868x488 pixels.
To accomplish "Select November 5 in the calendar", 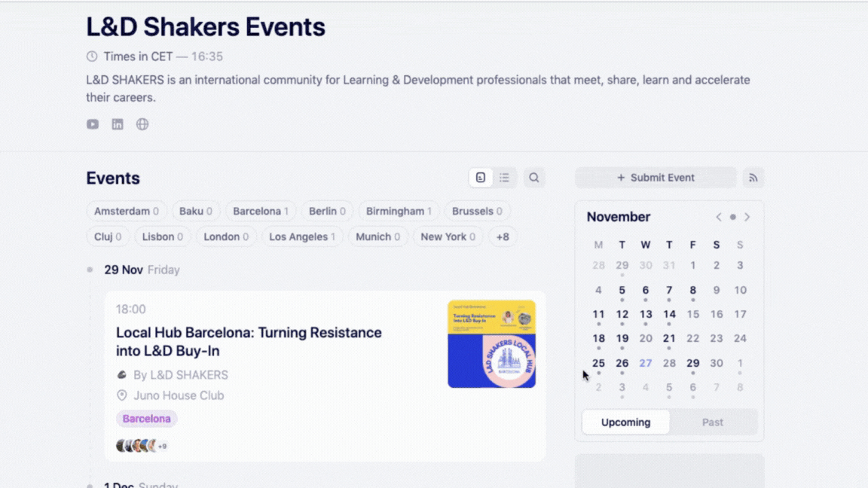I will coord(622,290).
